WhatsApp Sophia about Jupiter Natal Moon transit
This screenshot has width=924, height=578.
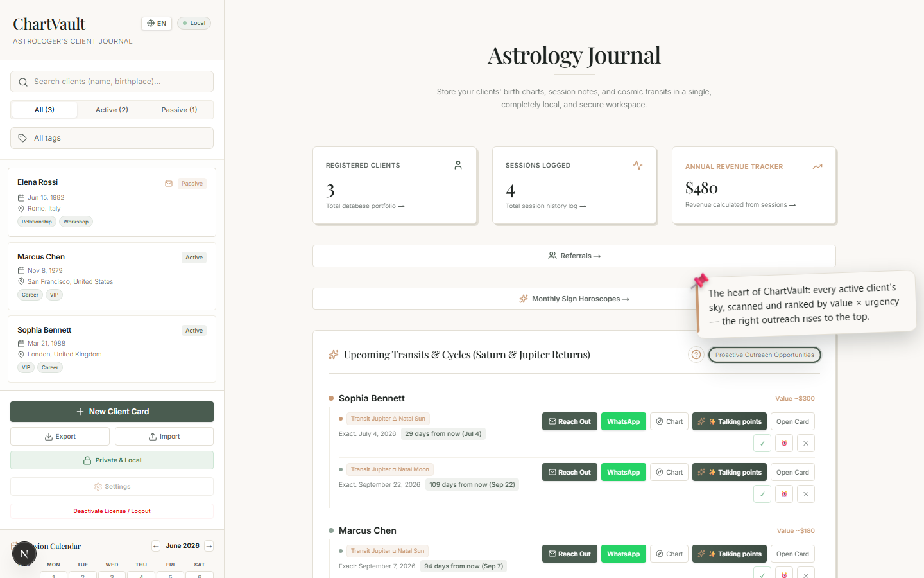point(624,472)
